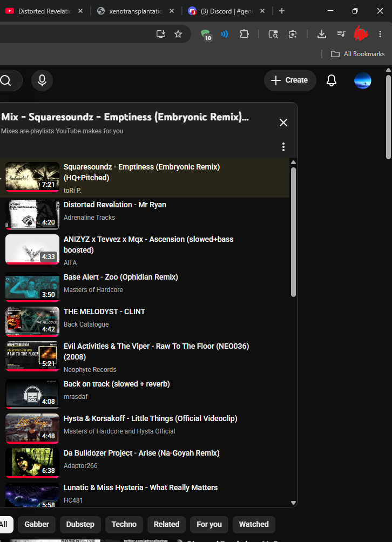Open YouTube notifications bell
392x542 pixels.
(x=332, y=80)
